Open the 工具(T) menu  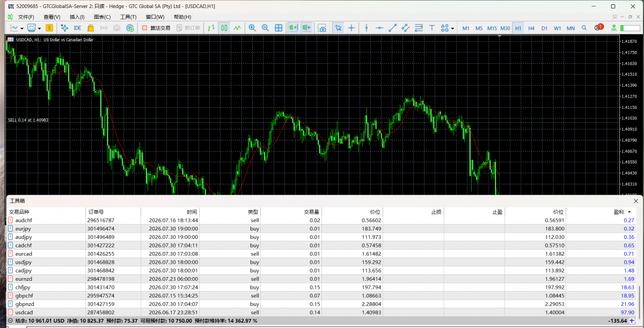pyautogui.click(x=128, y=17)
